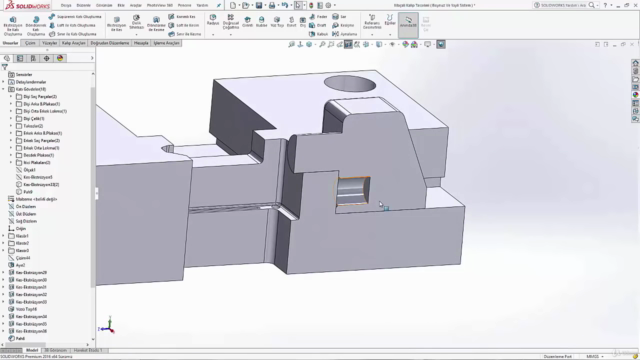The height and width of the screenshot is (360, 640).
Task: Click the Undo icon
Action: [x=284, y=5]
